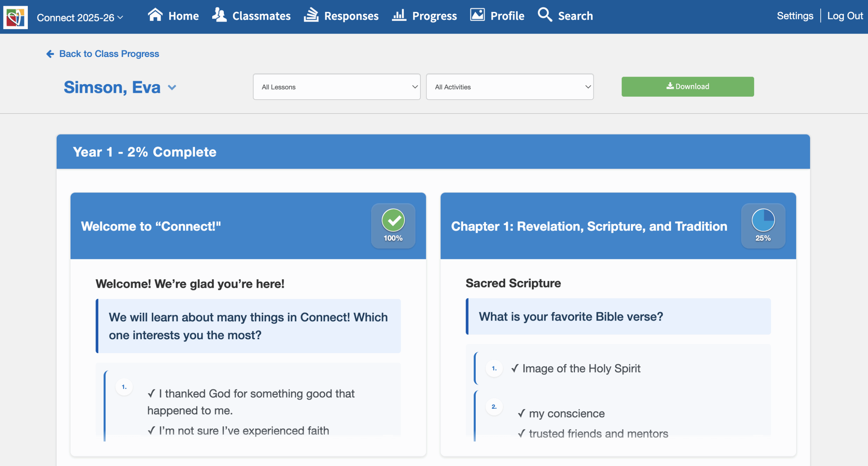This screenshot has width=868, height=466.
Task: Click the Search magnifying glass icon
Action: [x=545, y=15]
